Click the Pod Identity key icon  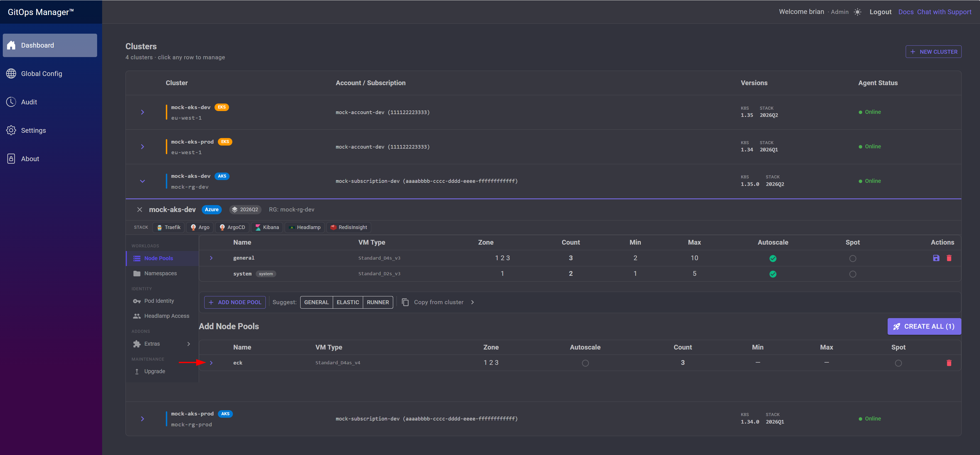137,301
